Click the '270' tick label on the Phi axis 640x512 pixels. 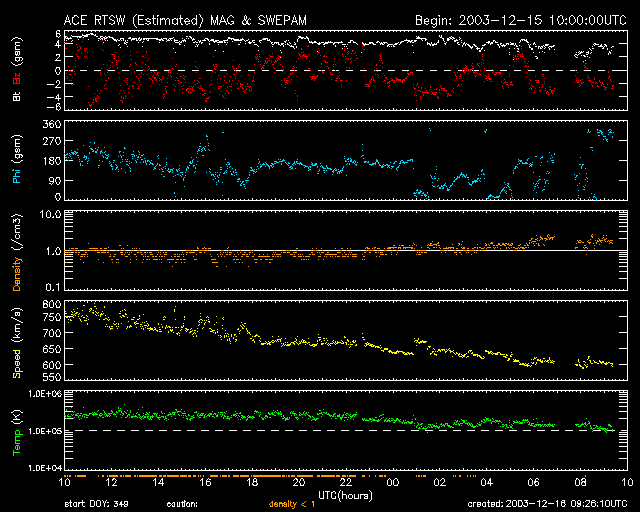(52, 142)
